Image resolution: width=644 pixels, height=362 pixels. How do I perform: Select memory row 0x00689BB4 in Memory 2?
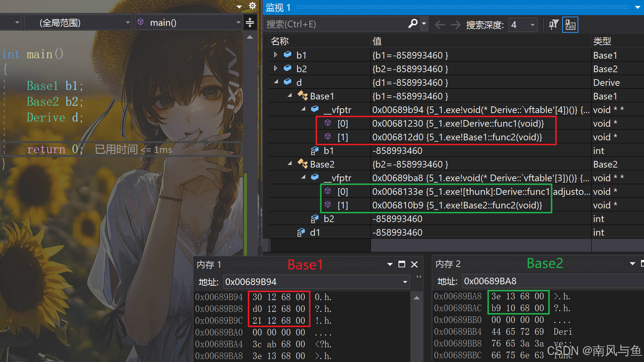point(503,332)
